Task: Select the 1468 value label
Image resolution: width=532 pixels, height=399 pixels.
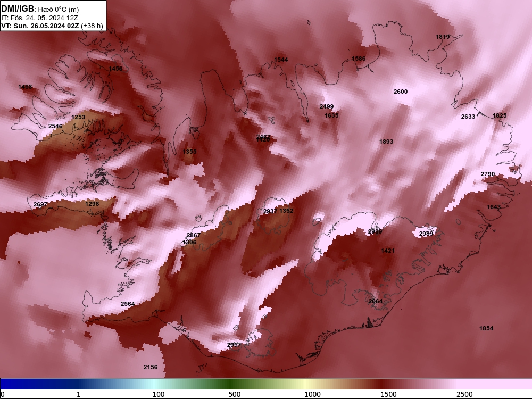Action: 25,87
